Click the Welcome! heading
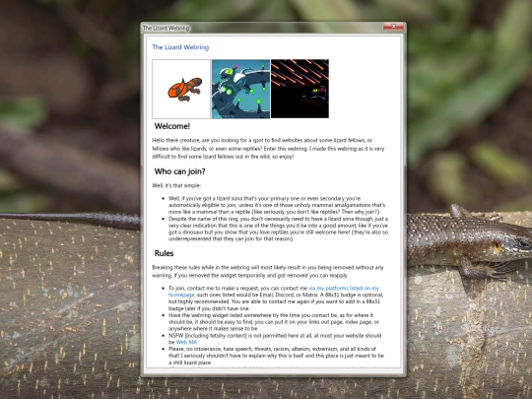The height and width of the screenshot is (399, 532). (x=172, y=126)
